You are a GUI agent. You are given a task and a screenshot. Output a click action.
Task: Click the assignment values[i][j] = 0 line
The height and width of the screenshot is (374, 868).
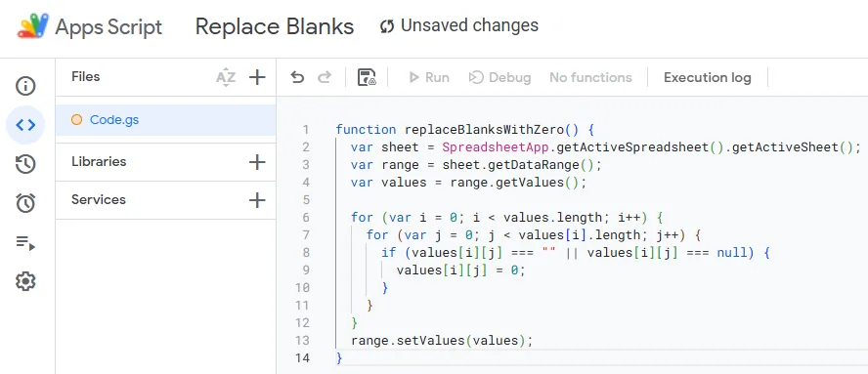pos(460,270)
